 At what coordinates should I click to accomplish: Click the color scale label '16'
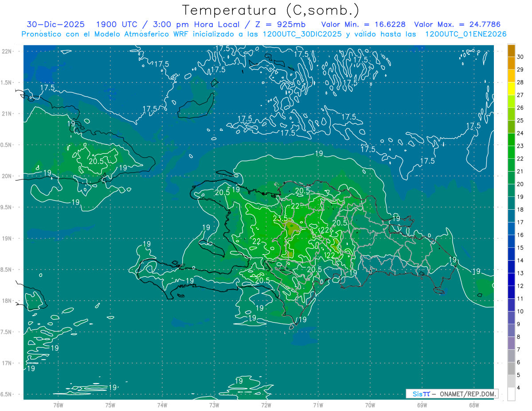click(520, 235)
